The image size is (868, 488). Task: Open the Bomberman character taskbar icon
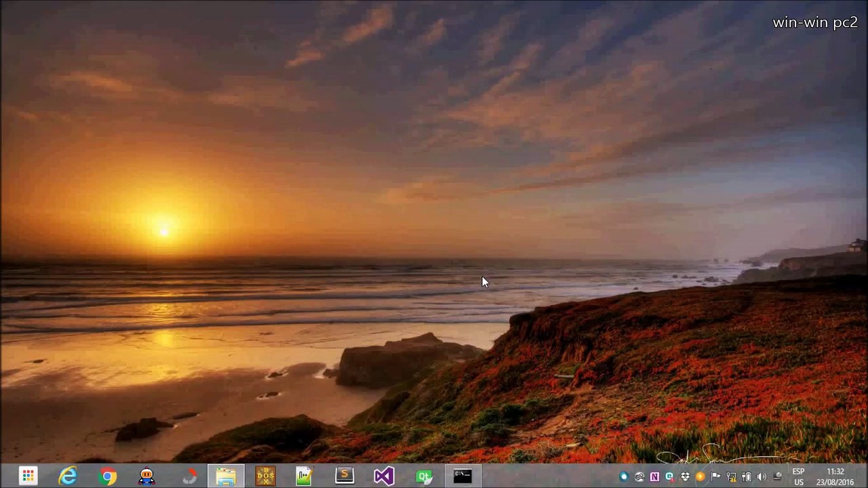[x=146, y=476]
